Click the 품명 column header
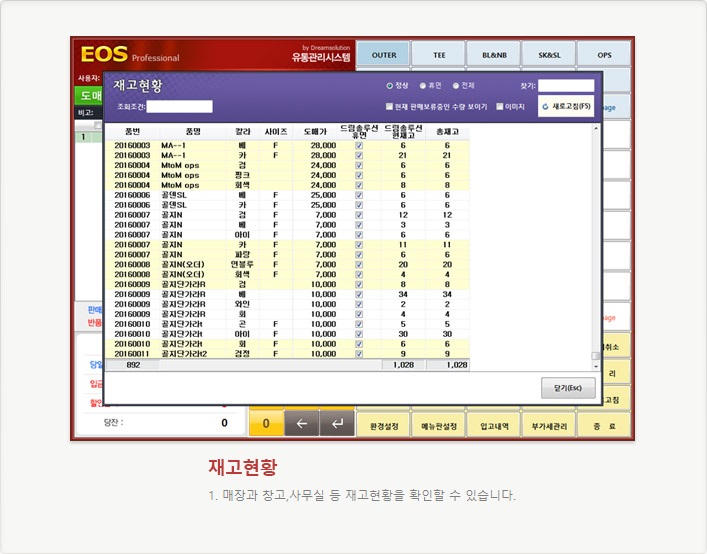707x554 pixels. coord(193,132)
